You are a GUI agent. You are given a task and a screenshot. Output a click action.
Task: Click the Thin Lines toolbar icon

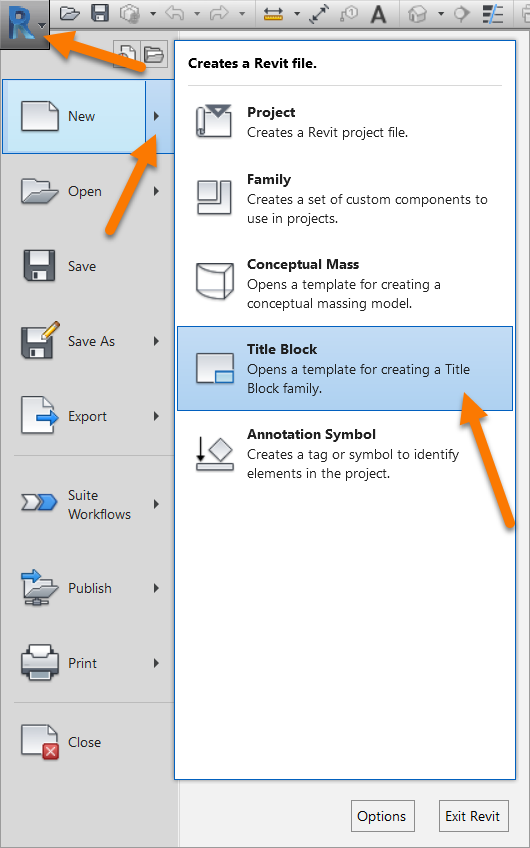click(493, 15)
